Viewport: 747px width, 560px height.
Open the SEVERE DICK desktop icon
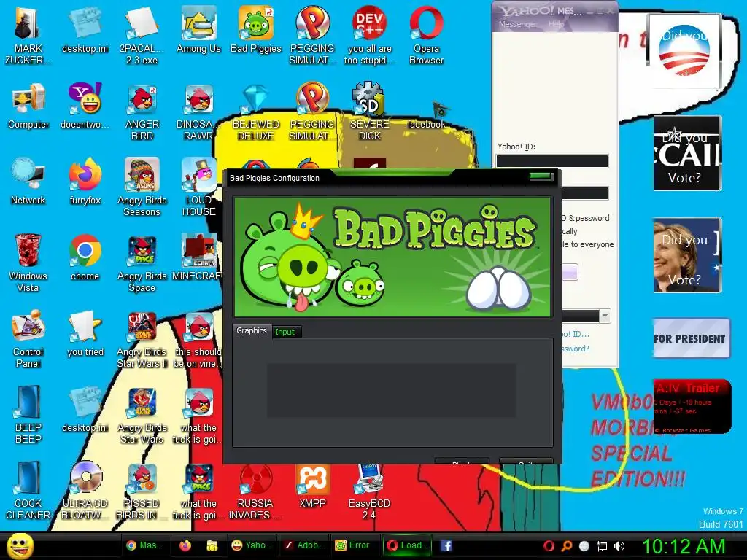(369, 112)
